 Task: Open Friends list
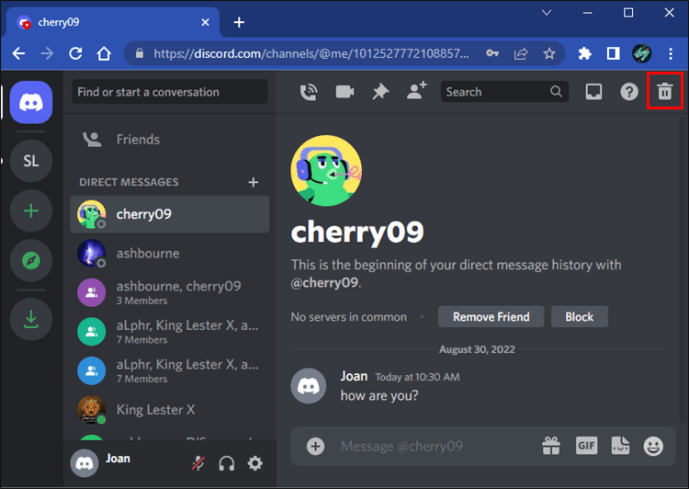[x=170, y=139]
